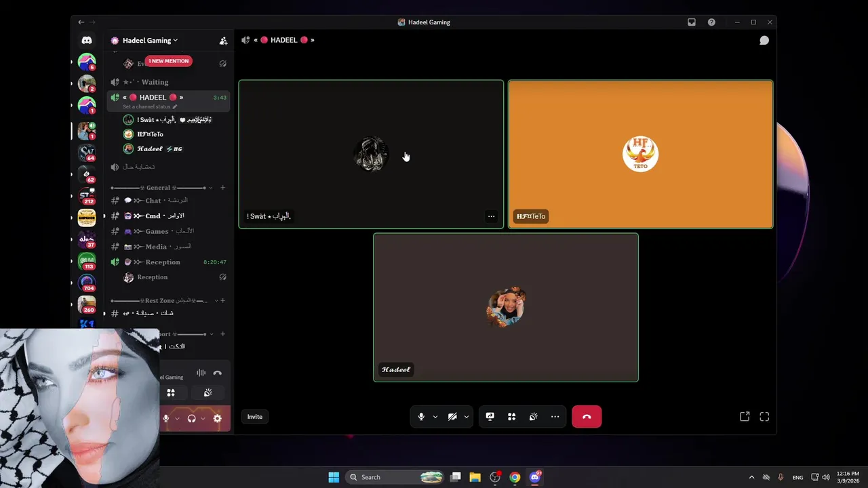868x488 pixels.
Task: Add channel with Rest Zone plus icon
Action: (x=223, y=300)
